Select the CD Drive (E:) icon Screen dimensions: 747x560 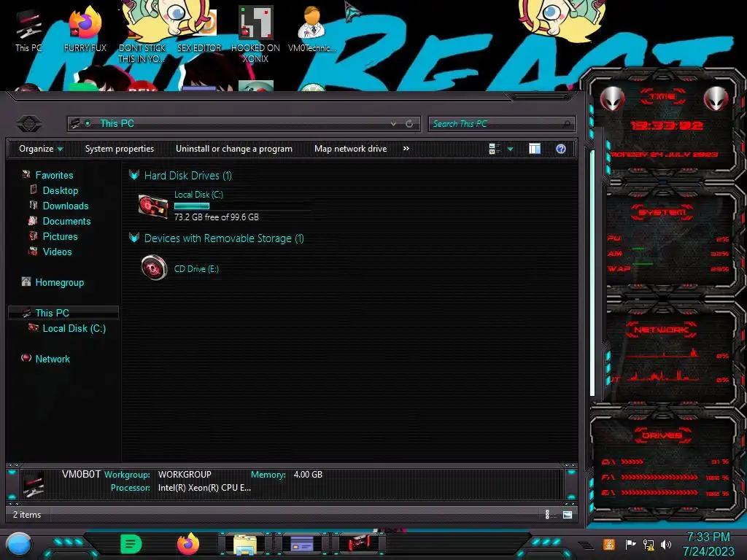154,268
